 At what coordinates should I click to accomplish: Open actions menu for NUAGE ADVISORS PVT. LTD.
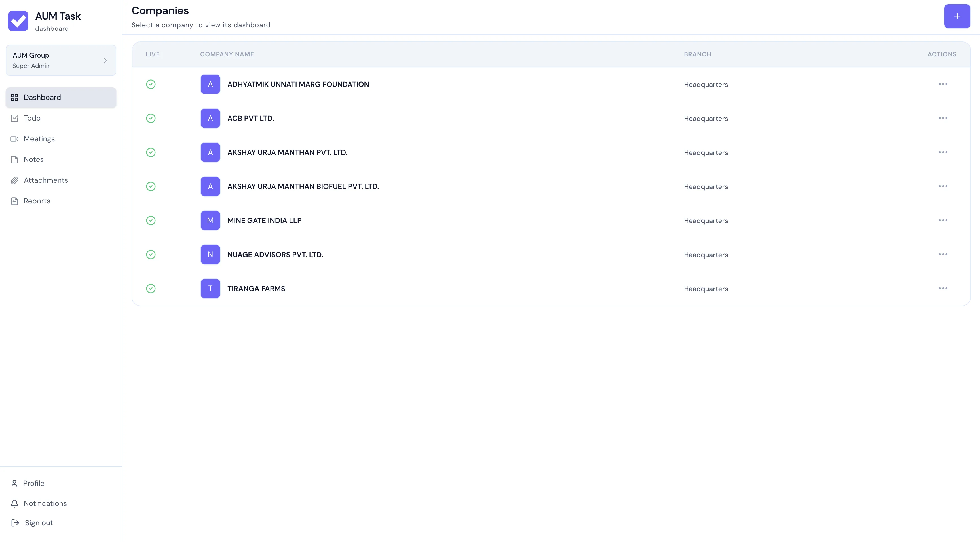coord(943,254)
